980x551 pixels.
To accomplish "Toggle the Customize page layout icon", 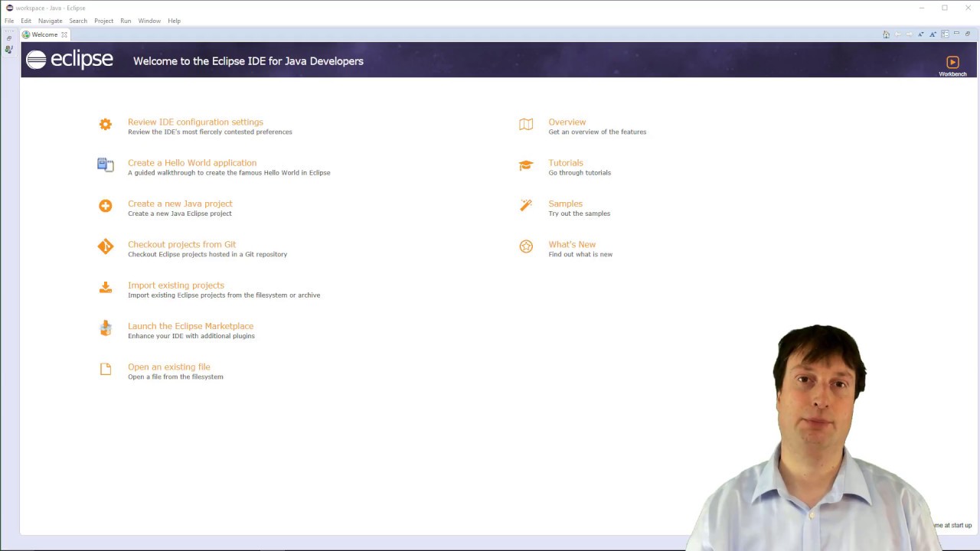I will [x=945, y=34].
